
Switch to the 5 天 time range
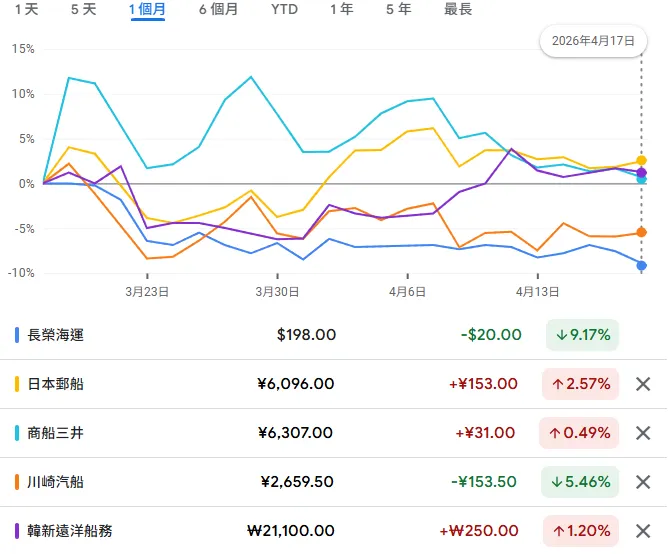click(x=84, y=9)
